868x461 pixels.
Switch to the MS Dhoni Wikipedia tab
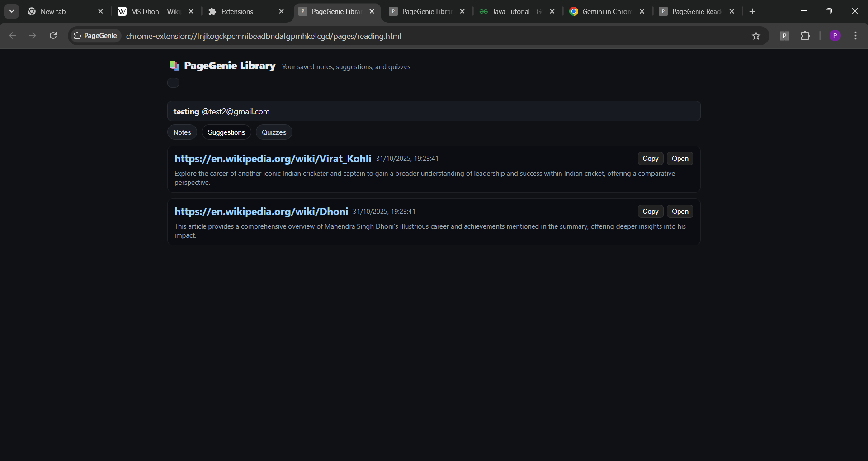[156, 11]
